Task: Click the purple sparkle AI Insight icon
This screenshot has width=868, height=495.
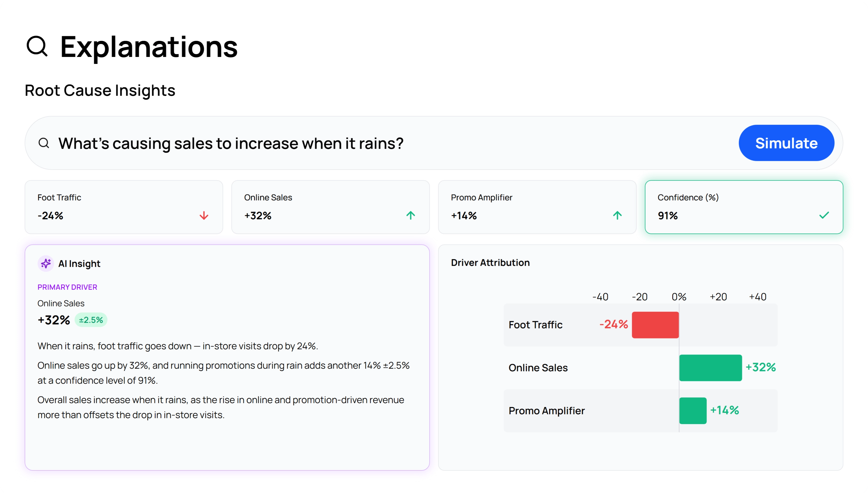Action: pos(46,263)
